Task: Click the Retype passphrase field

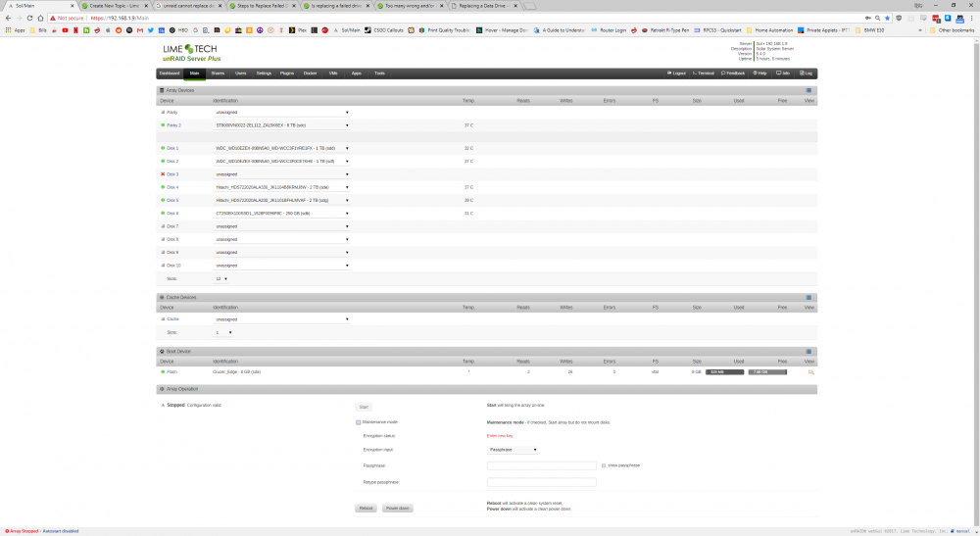Action: (541, 482)
